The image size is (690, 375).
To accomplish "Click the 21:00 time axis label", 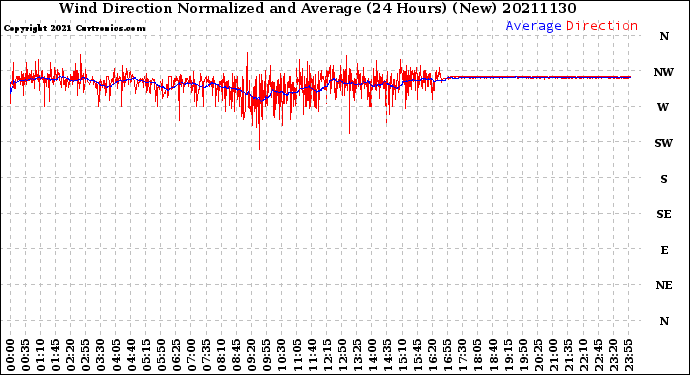I will 552,355.
